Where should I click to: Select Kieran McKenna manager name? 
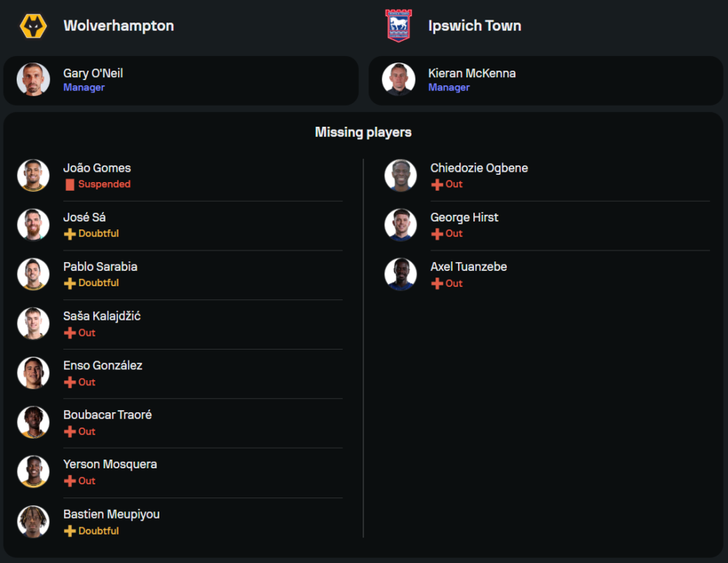[472, 74]
